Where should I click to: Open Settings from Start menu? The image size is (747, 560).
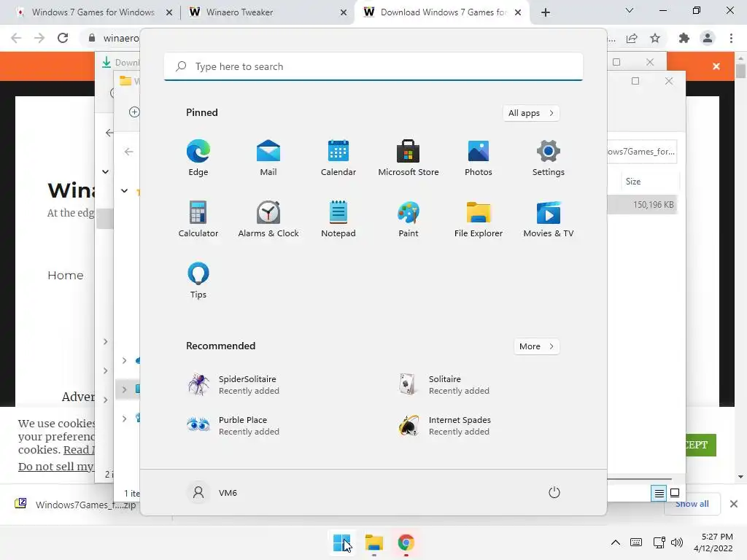[549, 157]
